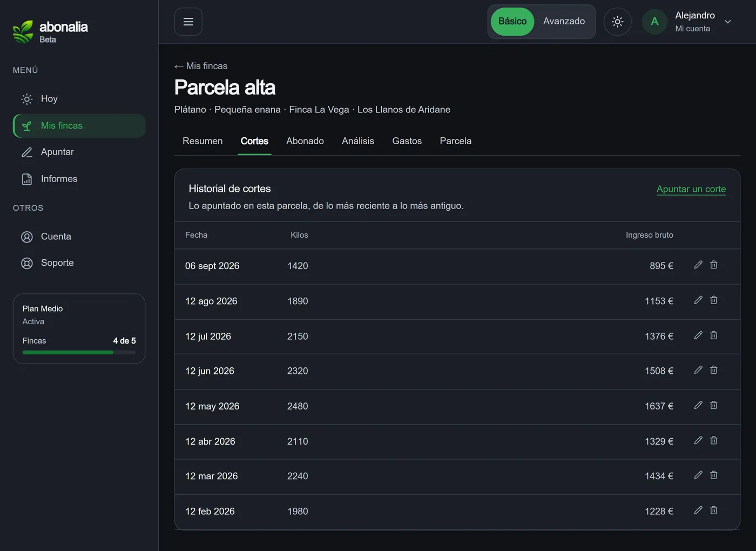Edit the 12 may 2026 corte
The width and height of the screenshot is (756, 551).
(x=698, y=405)
